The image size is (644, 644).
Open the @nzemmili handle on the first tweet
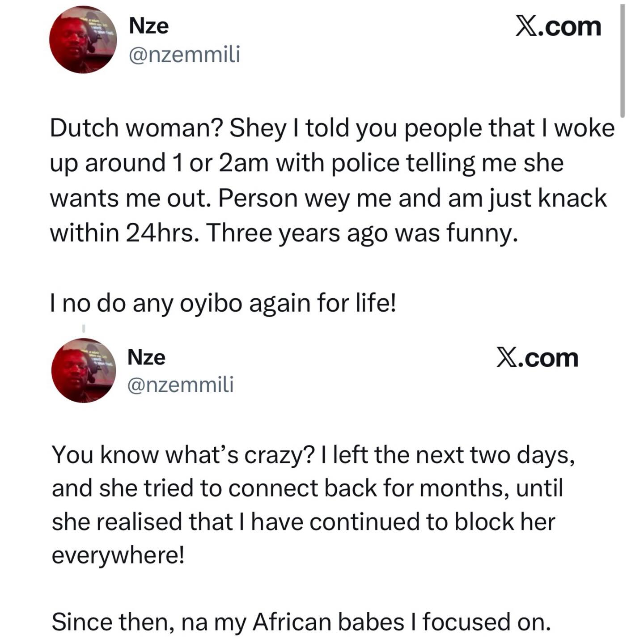click(x=184, y=55)
